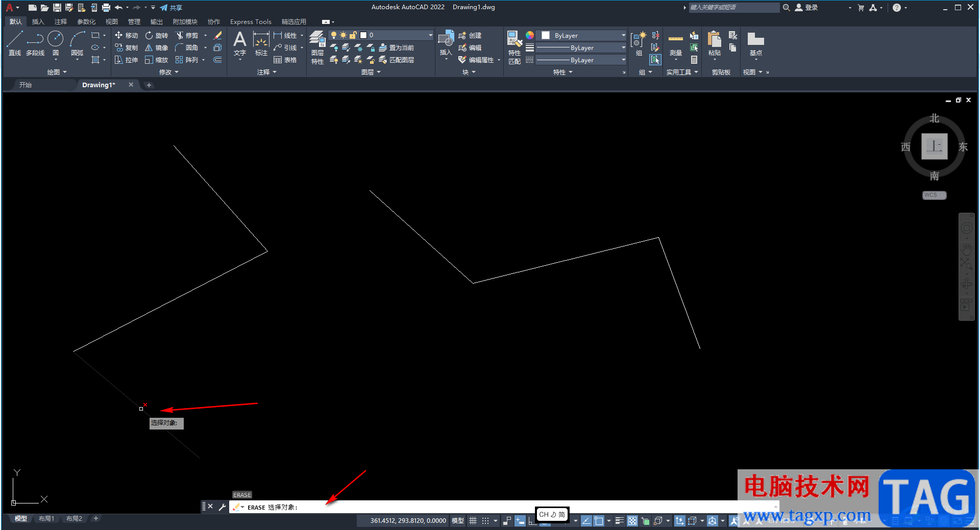Click the Erase eraser icon in Modify panel

point(217,35)
